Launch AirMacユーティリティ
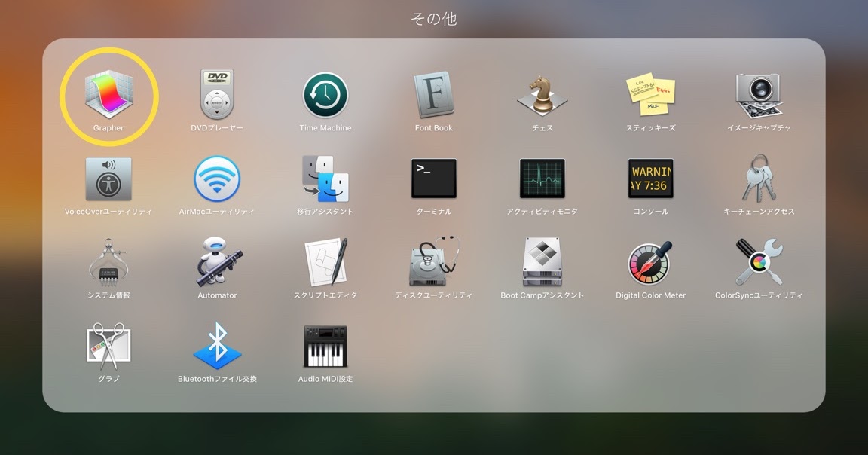 click(217, 179)
